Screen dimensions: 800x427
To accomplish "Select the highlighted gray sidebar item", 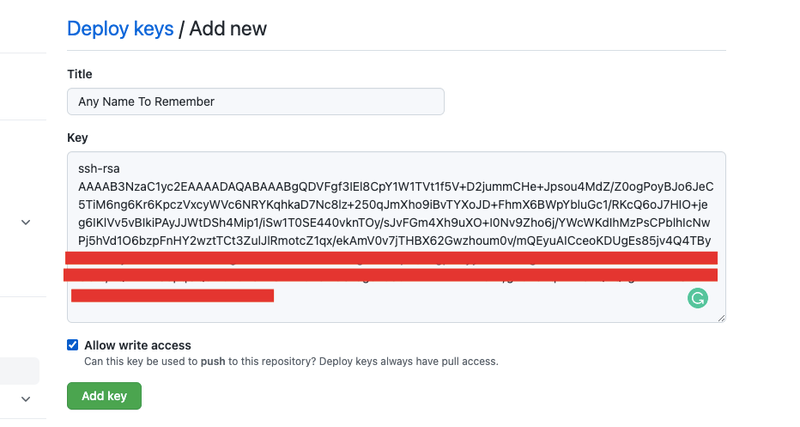I will tap(19, 370).
